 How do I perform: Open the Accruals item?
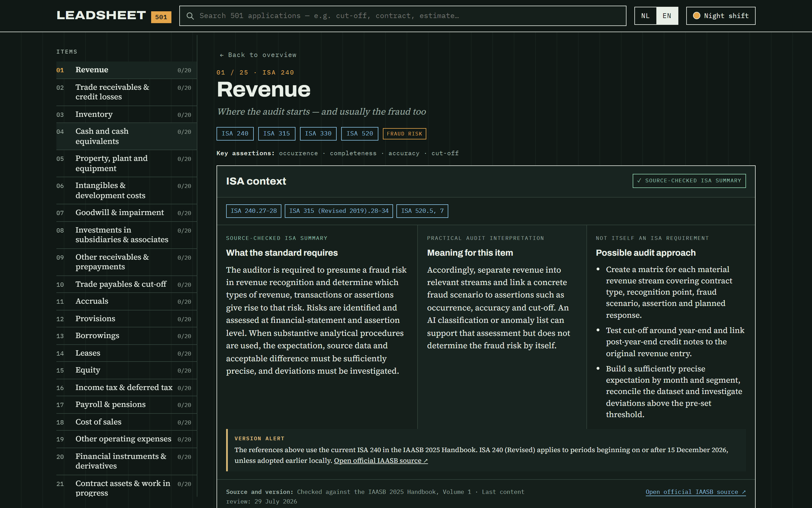(x=127, y=301)
